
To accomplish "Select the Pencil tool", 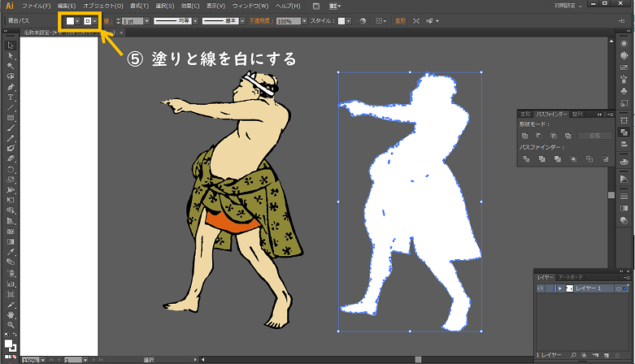I will pos(11,138).
